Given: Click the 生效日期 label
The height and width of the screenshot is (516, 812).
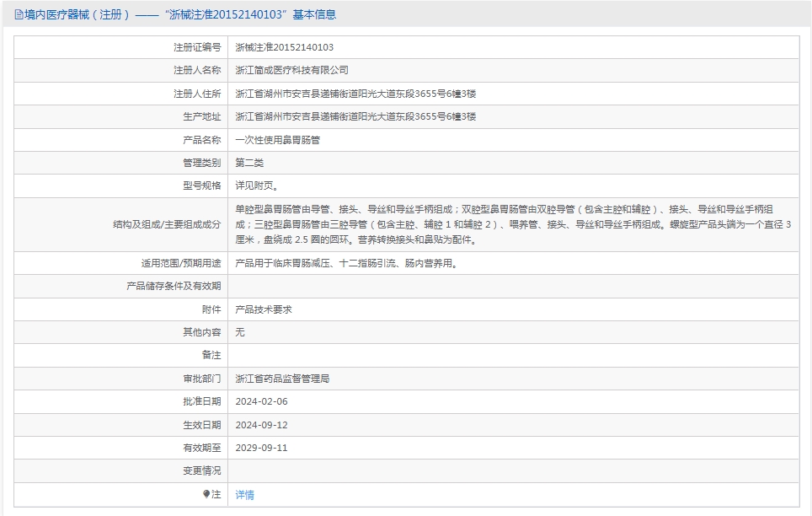Looking at the screenshot, I should coord(202,425).
